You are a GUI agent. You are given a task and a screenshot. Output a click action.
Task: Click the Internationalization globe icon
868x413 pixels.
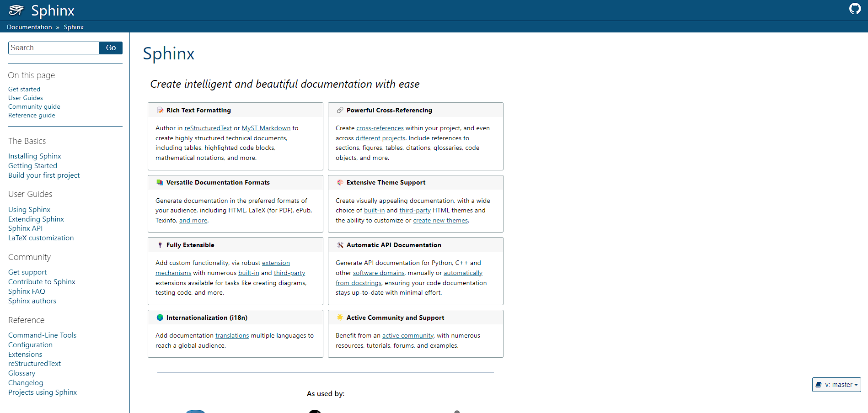160,318
